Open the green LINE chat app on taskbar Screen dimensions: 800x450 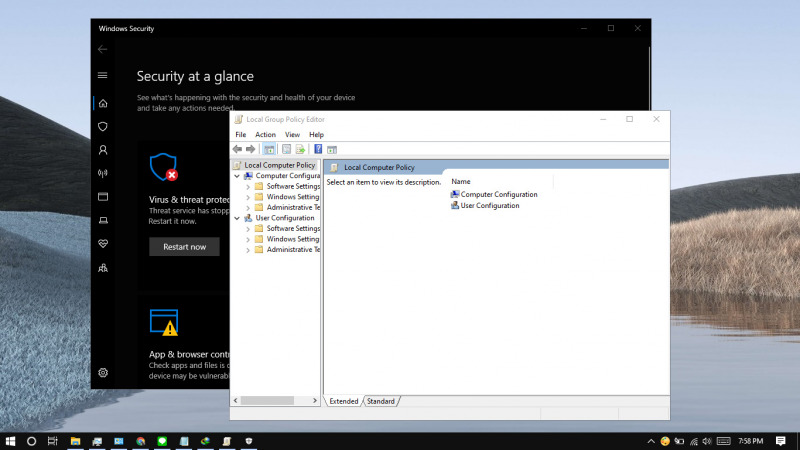pyautogui.click(x=162, y=441)
